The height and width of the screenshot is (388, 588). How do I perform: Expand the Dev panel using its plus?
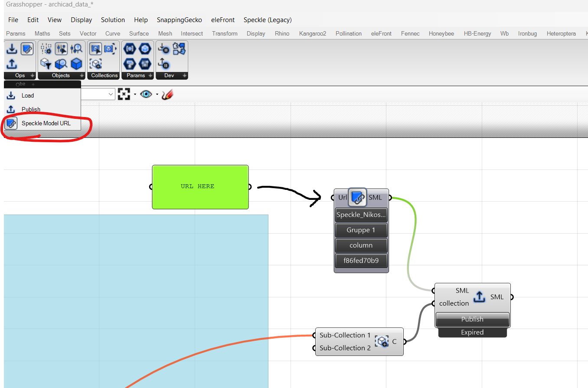[x=184, y=75]
